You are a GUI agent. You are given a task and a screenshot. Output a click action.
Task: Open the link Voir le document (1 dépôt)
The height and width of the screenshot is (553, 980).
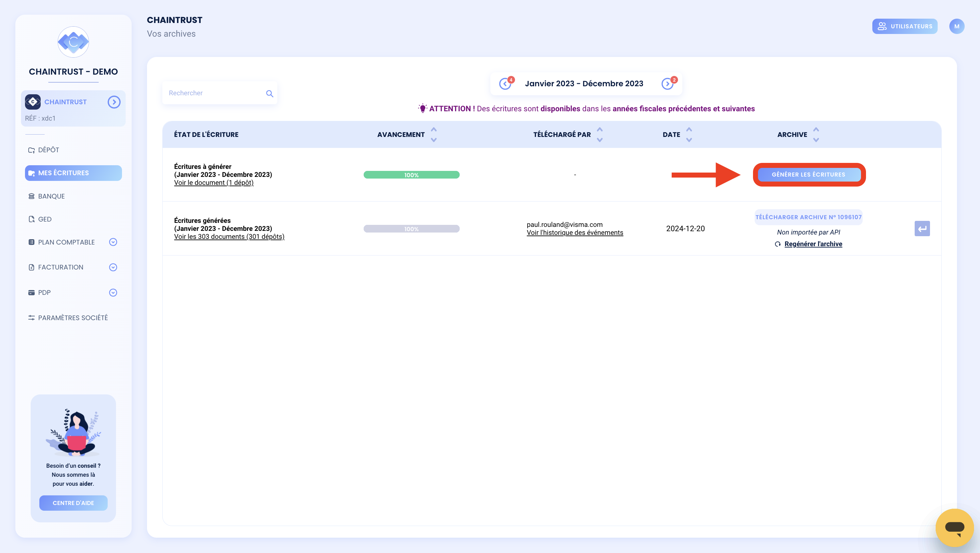[214, 183]
